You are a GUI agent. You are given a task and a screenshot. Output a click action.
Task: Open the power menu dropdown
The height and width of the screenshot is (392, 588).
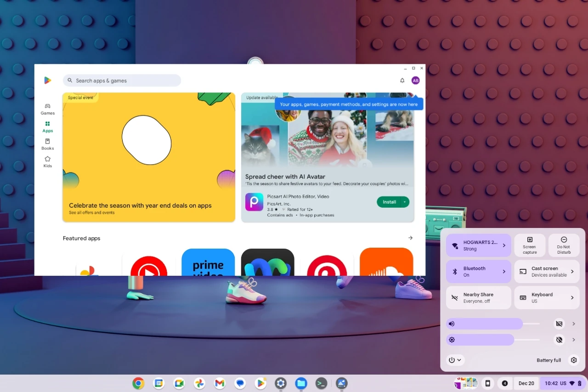(x=455, y=360)
